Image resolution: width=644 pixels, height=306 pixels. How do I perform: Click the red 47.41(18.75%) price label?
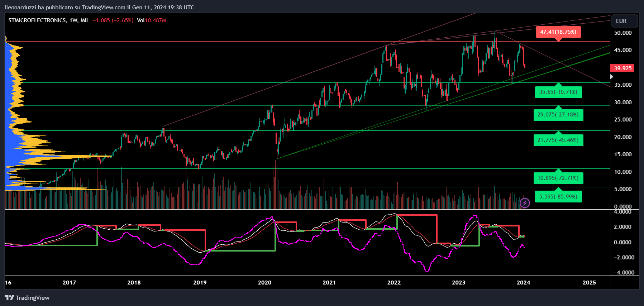click(558, 32)
